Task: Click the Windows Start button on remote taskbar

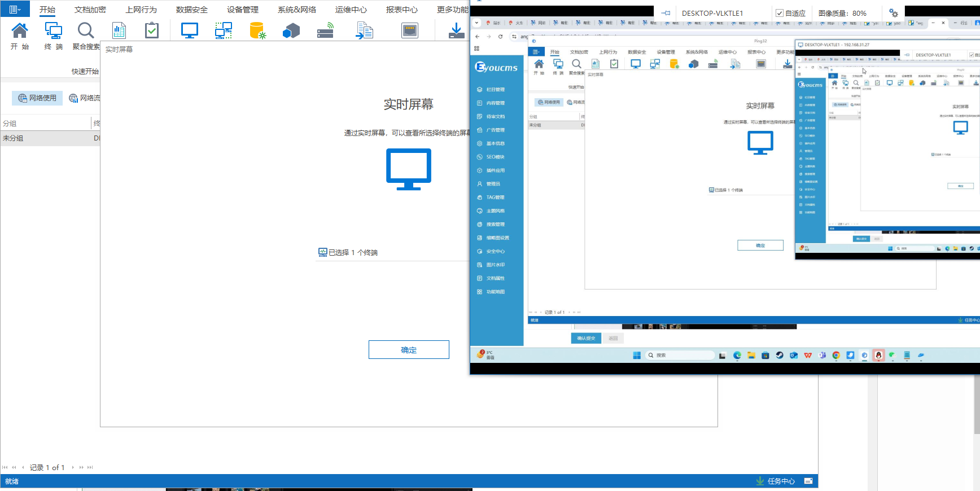Action: point(637,355)
